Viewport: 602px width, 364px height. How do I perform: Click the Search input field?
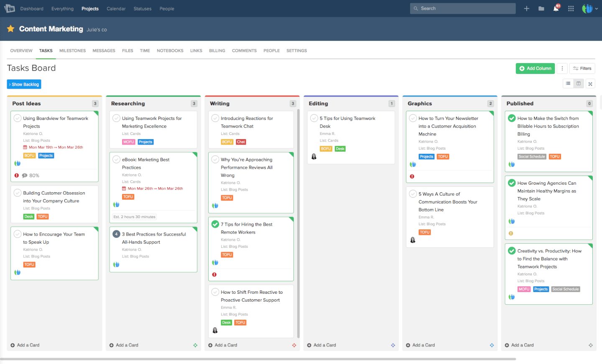463,8
